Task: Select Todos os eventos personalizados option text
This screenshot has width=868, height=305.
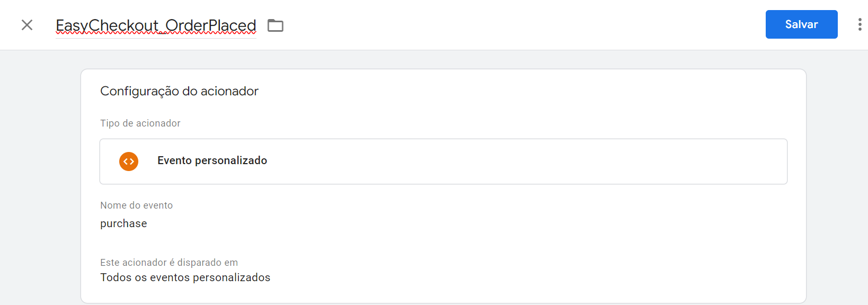Action: (x=185, y=277)
